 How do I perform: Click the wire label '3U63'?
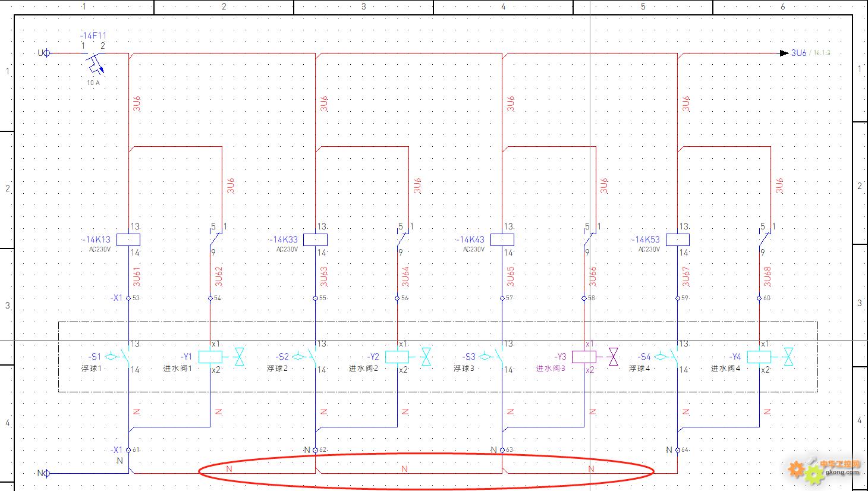323,276
